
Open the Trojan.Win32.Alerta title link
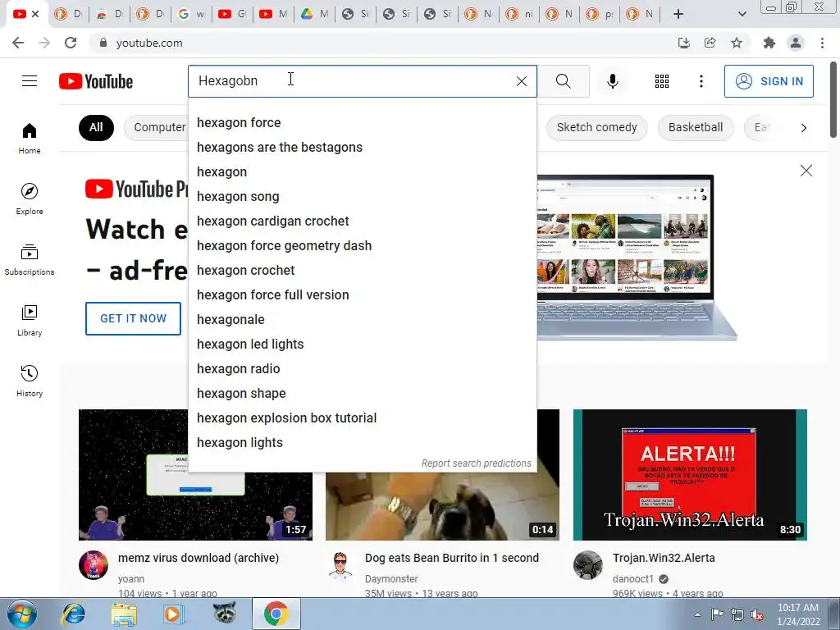click(664, 558)
